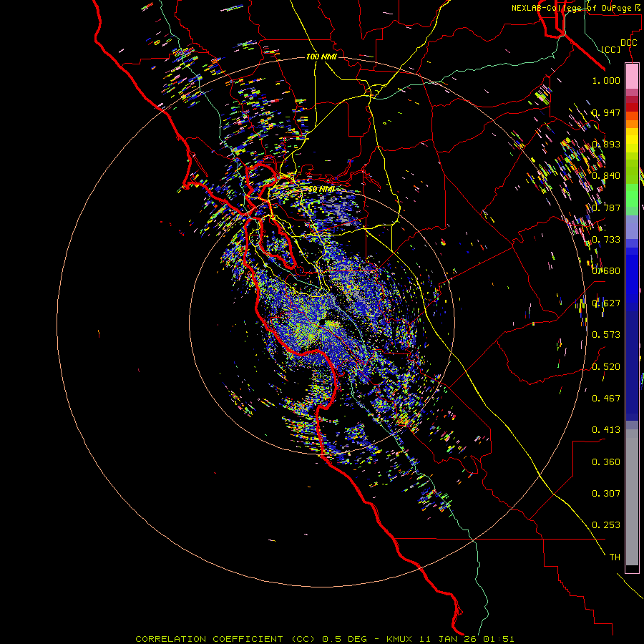Pick the gray band near 0.307
This screenshot has height=644, width=644.
pos(632,497)
